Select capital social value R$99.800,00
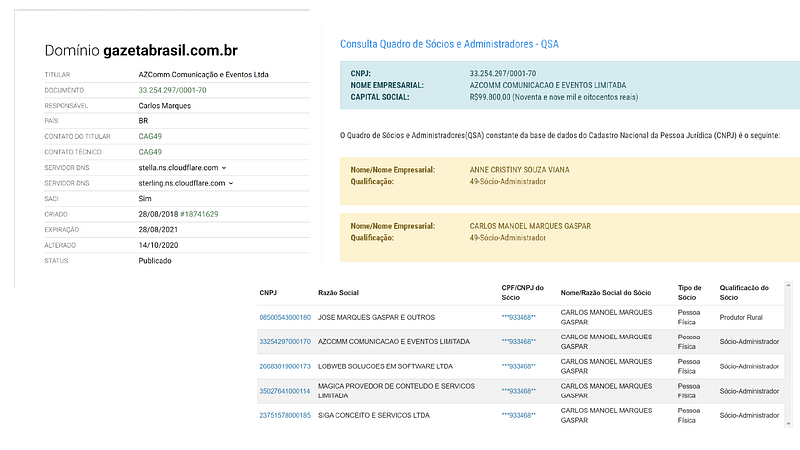Viewport: 800px width, 450px height. coord(490,97)
